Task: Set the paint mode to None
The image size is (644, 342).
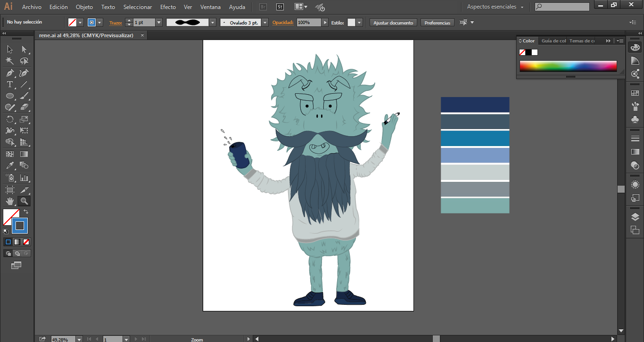Action: (26, 242)
